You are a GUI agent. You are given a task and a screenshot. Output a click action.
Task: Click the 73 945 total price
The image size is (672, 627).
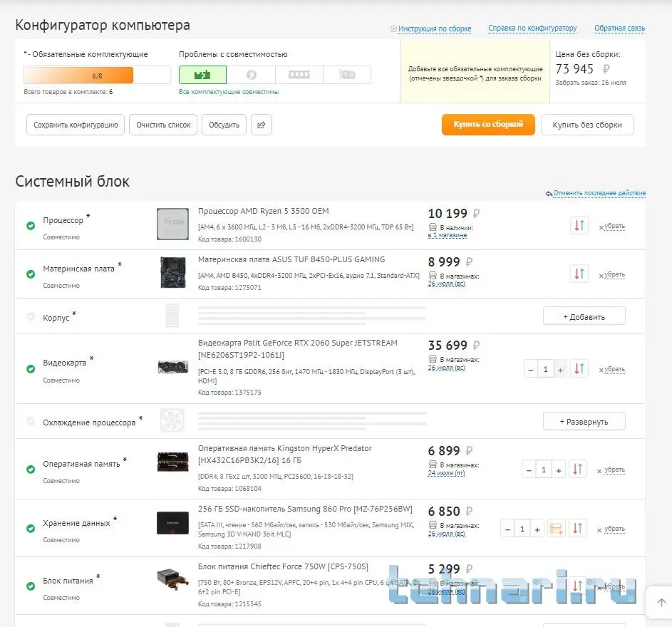pos(574,69)
